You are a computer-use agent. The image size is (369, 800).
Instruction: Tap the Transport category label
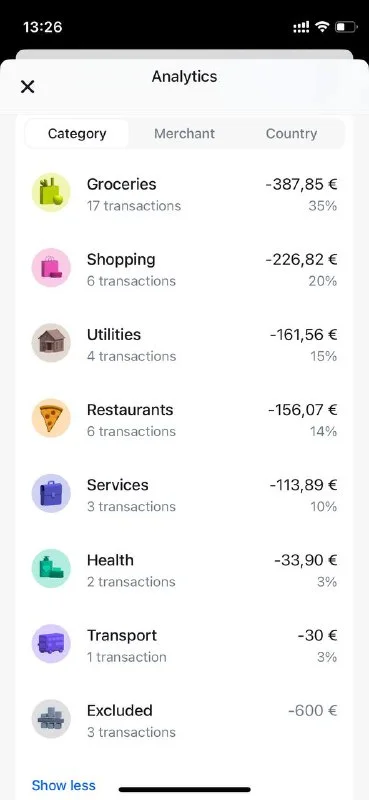122,636
